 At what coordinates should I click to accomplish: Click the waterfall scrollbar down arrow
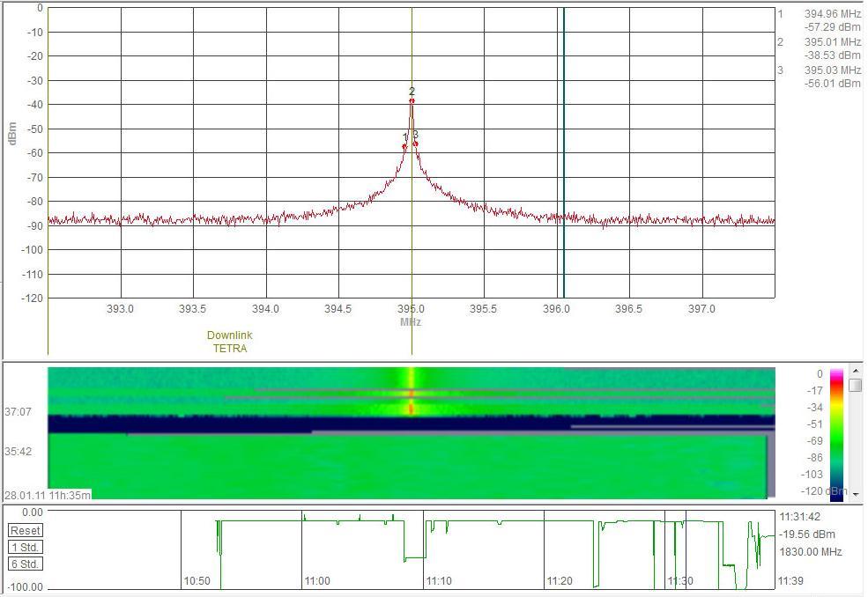pyautogui.click(x=856, y=494)
